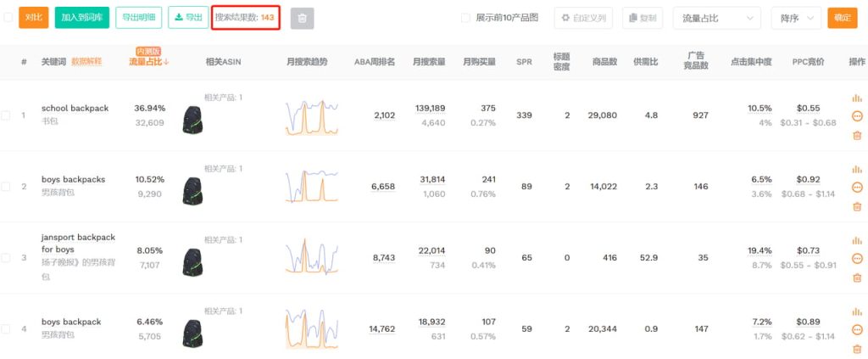Delete the boys backpacks keyword row

tap(856, 206)
